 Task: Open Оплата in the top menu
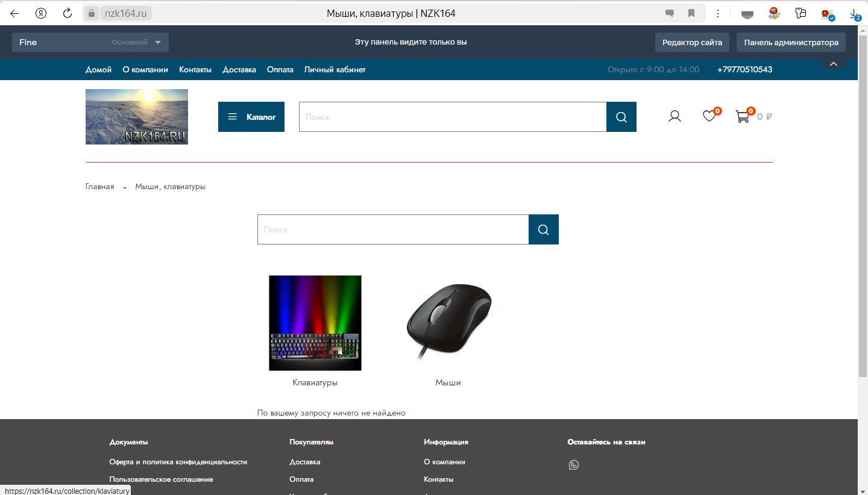280,70
